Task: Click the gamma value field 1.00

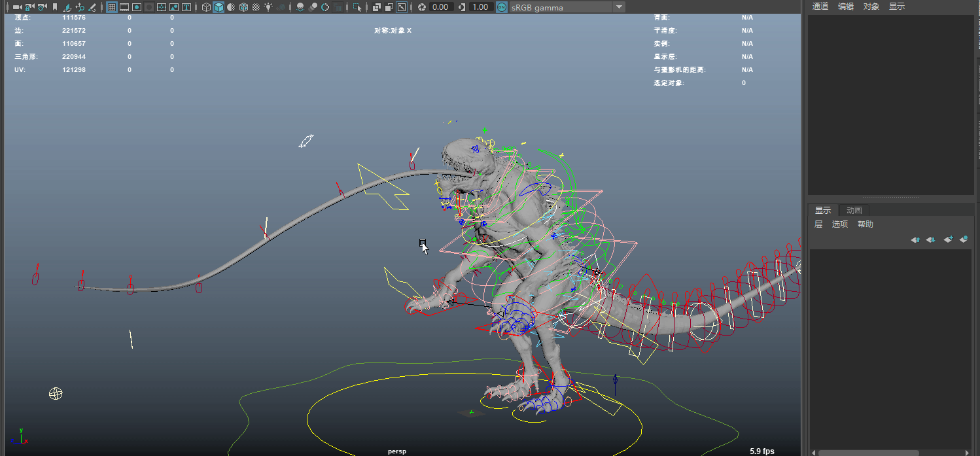Action: (x=482, y=7)
